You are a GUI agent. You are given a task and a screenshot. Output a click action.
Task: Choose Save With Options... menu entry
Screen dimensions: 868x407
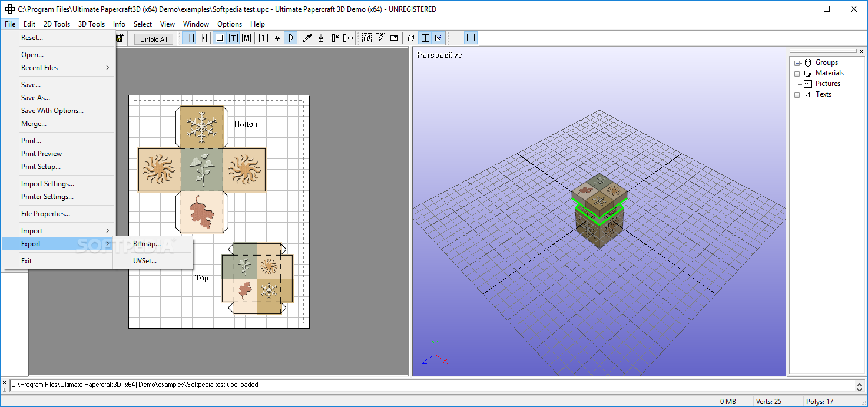coord(58,111)
